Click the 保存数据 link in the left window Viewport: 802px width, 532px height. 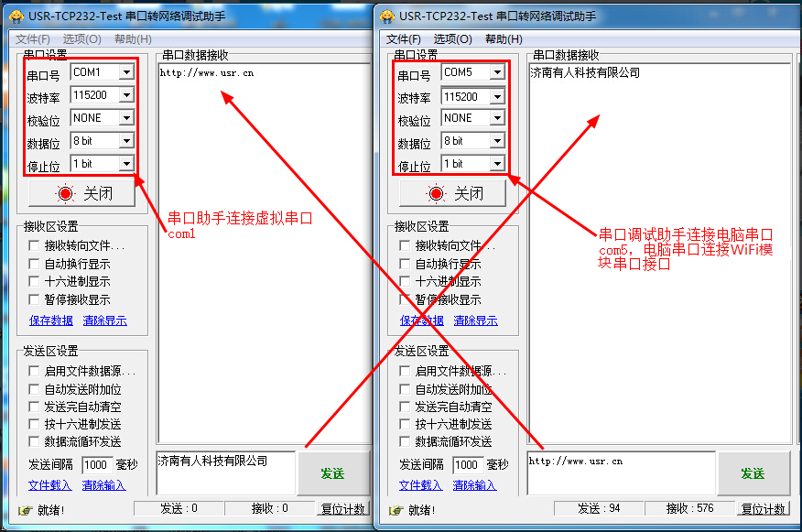49,320
